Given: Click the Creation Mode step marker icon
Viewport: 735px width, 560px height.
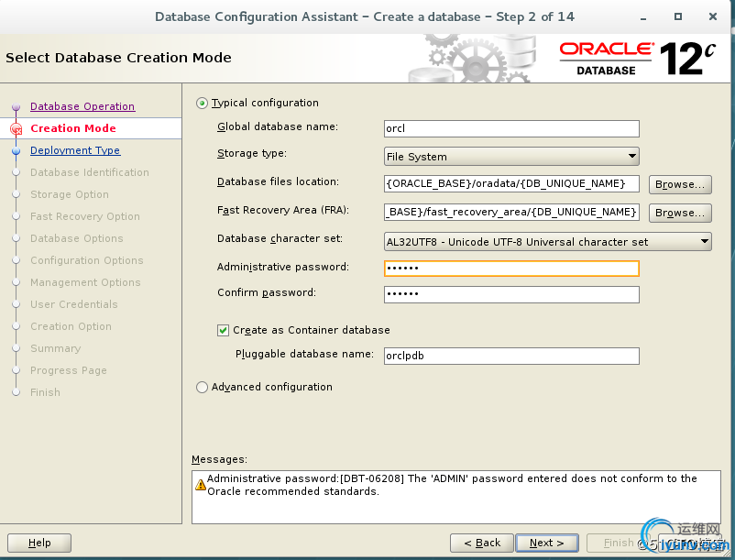Looking at the screenshot, I should (16, 128).
